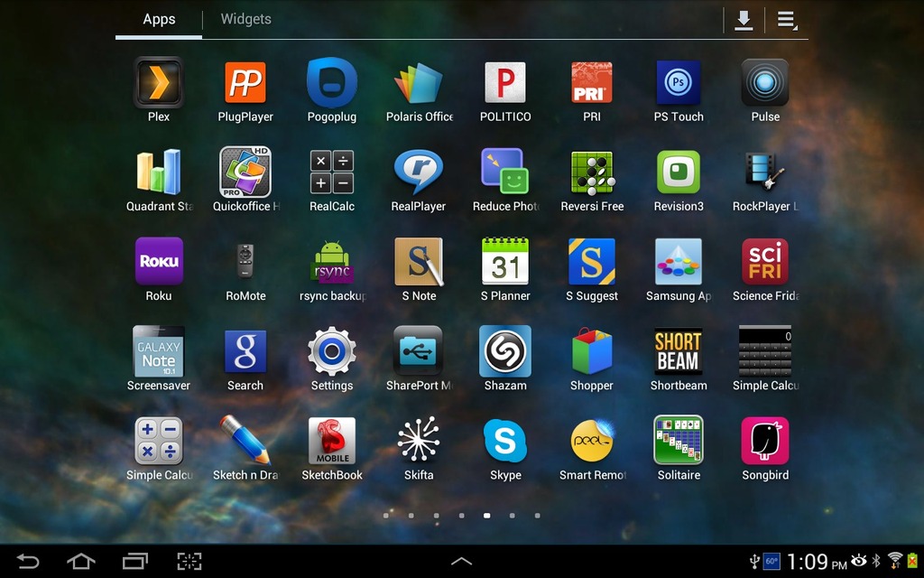
Task: Open the app drawer options menu
Action: point(787,20)
